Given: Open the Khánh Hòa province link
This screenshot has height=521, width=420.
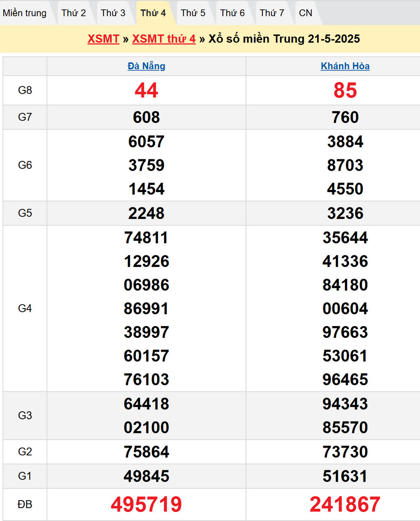Looking at the screenshot, I should click(x=345, y=66).
